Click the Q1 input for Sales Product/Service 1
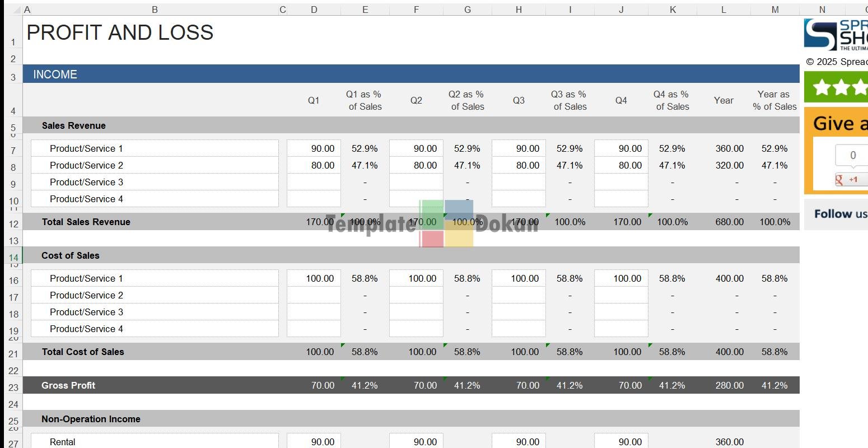Screen dimensions: 868x448 (314, 148)
